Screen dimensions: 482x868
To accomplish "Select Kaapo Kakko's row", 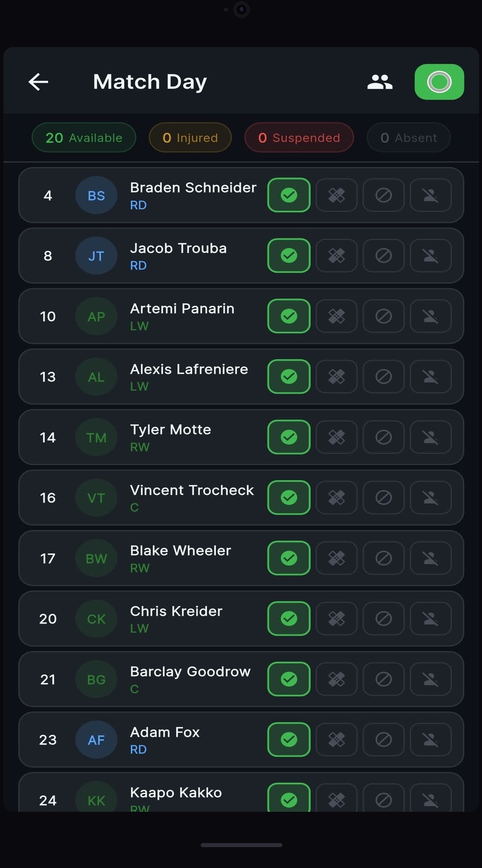I will (174, 793).
